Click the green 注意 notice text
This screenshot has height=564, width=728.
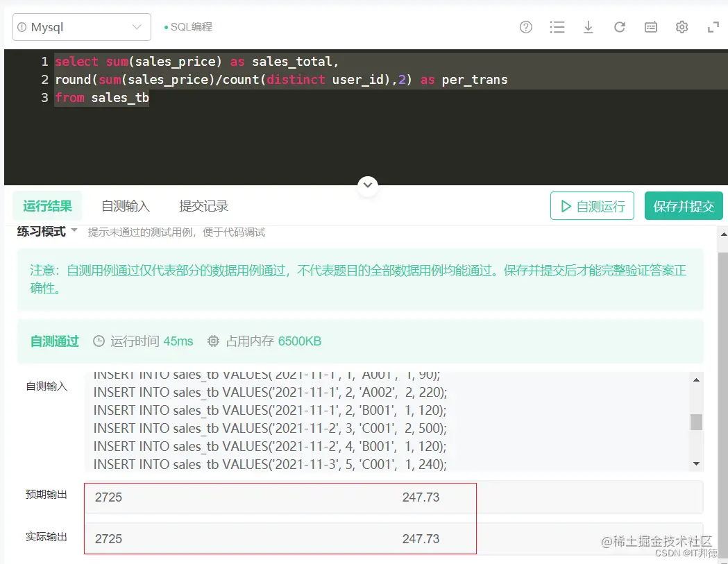point(357,279)
